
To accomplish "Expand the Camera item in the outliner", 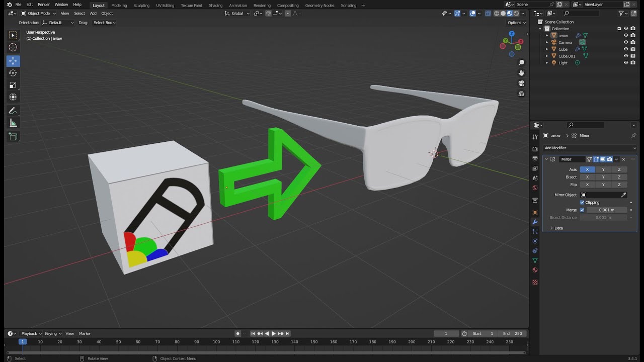I will click(547, 42).
